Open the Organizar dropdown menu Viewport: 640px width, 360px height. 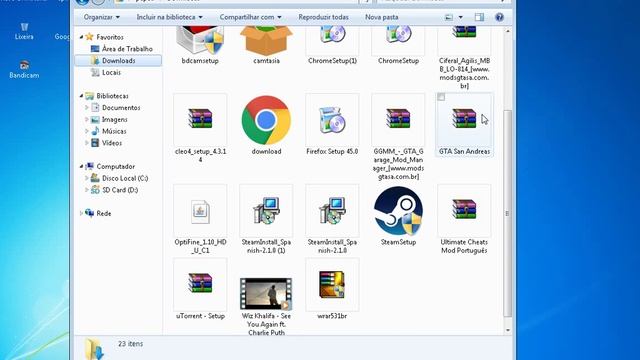point(102,17)
